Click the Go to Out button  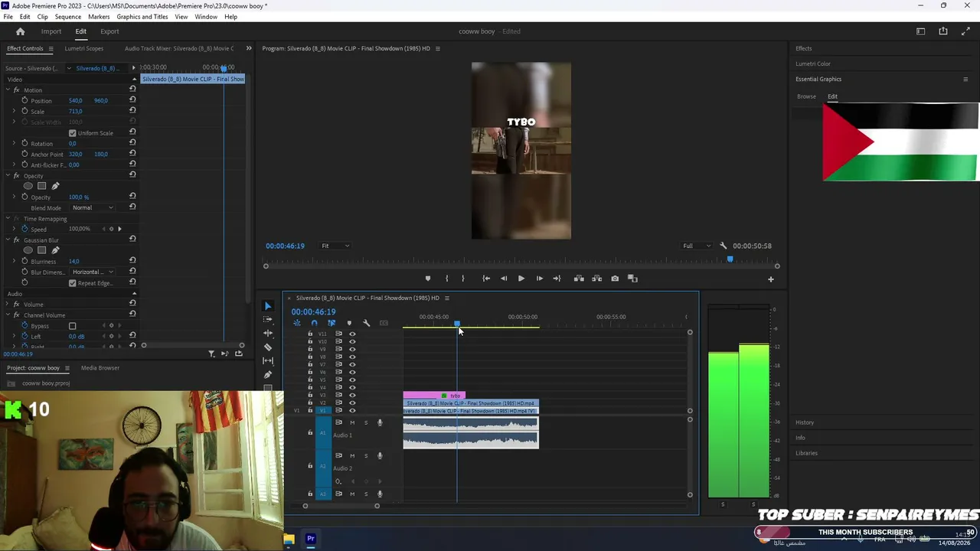coord(557,279)
